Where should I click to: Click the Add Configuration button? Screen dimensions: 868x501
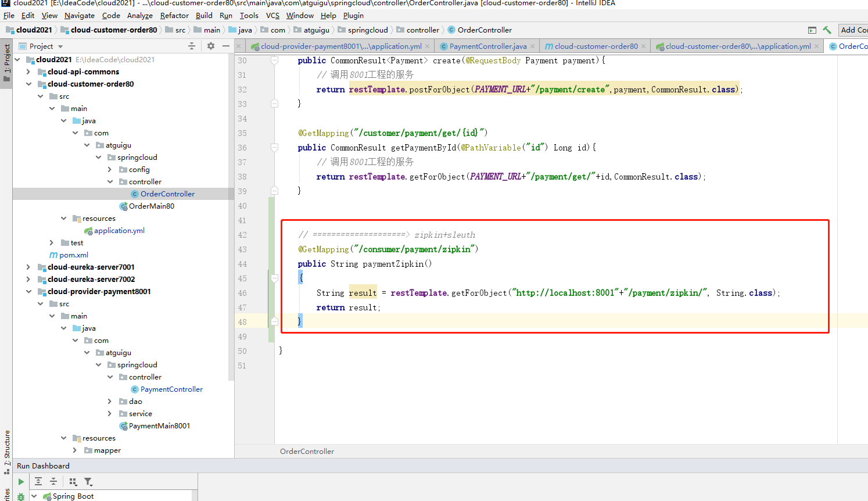853,30
